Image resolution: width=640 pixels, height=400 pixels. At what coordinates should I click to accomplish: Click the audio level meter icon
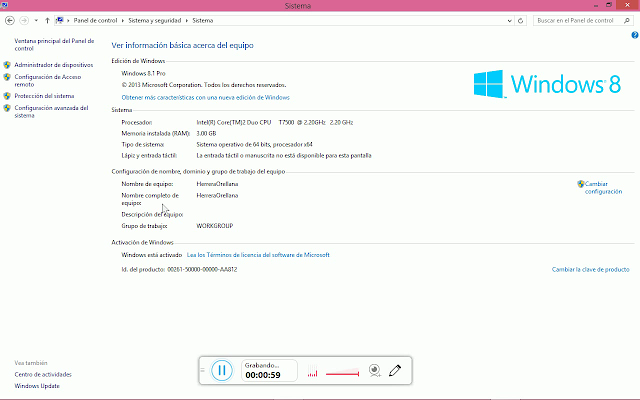313,371
